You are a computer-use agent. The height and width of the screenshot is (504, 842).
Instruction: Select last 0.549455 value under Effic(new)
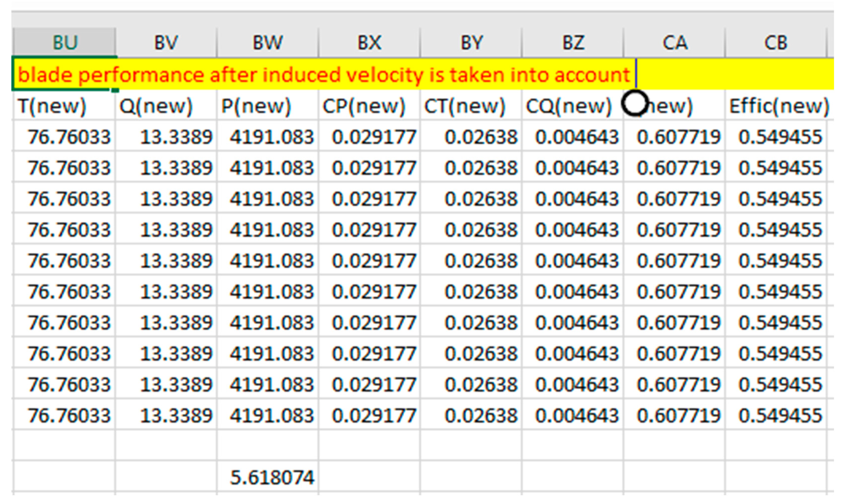tap(780, 416)
